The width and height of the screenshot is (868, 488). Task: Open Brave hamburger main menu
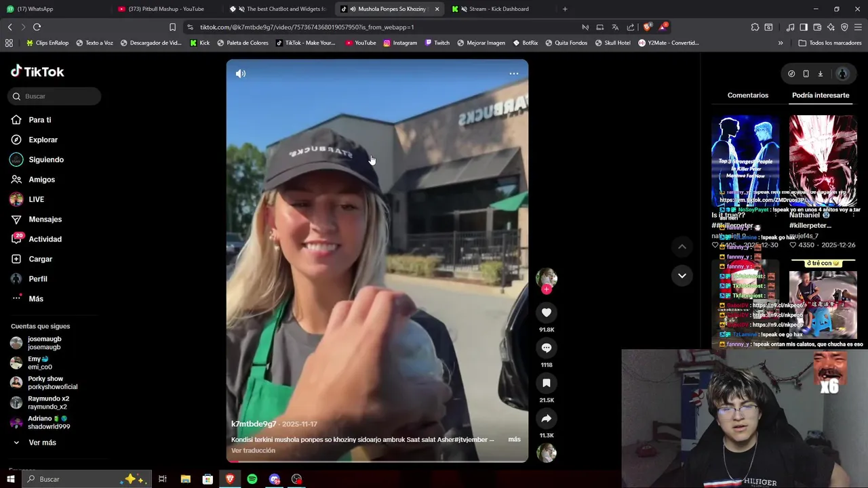858,27
